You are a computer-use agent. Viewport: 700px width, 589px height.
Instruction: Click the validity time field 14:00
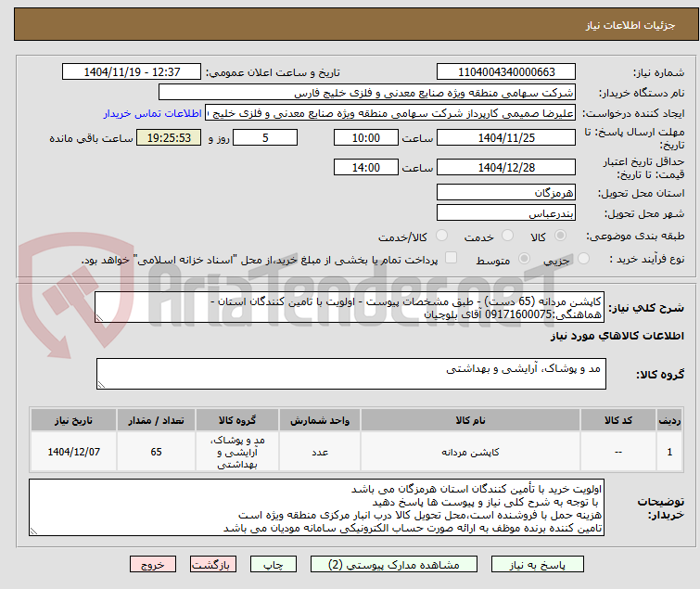click(366, 168)
